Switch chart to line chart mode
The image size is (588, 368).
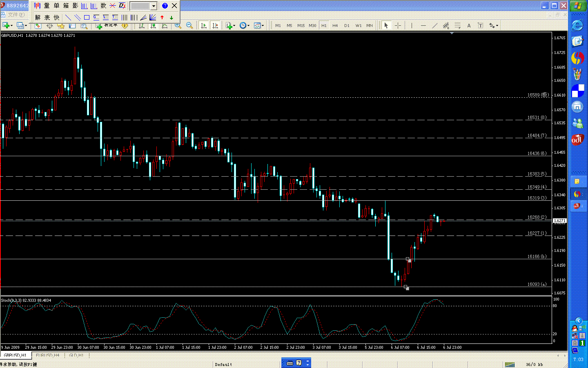[x=165, y=25]
